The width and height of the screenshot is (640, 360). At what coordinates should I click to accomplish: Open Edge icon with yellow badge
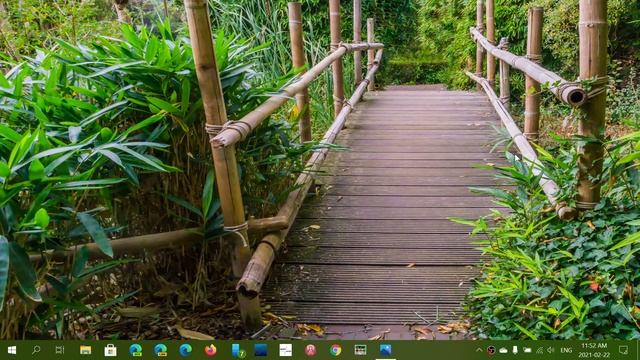coord(160,350)
